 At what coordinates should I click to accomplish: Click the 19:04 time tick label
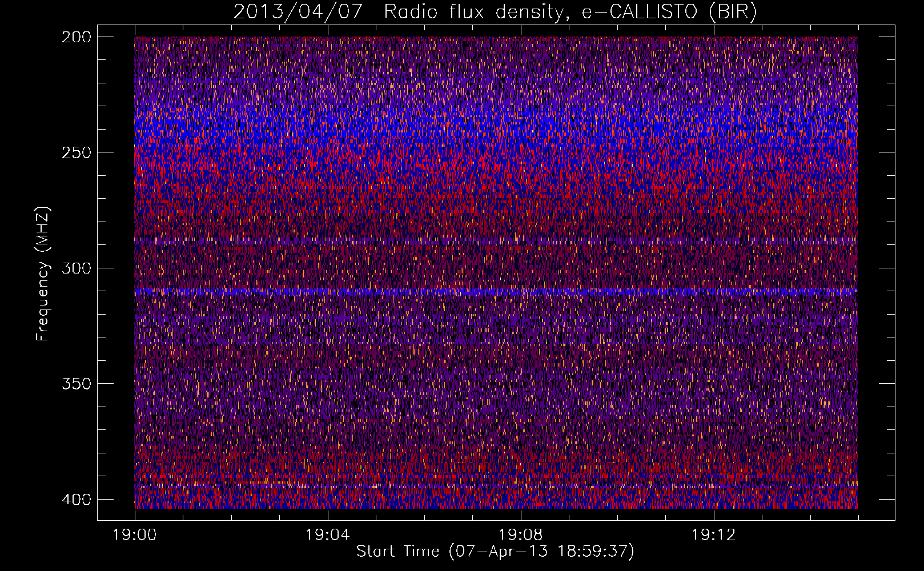(327, 535)
